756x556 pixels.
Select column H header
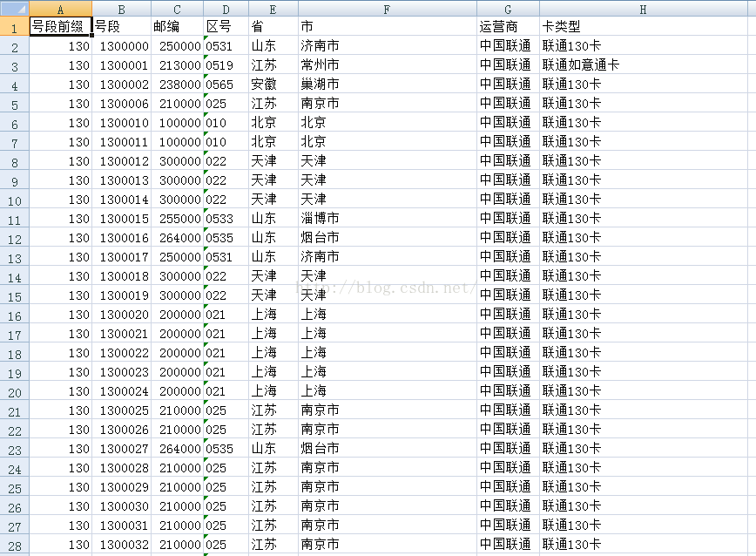click(x=643, y=9)
